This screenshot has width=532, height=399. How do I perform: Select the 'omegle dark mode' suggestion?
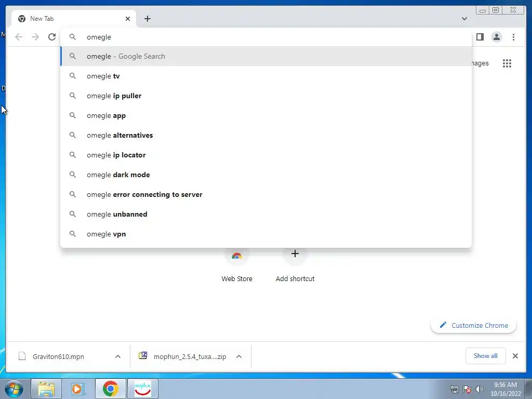266,175
